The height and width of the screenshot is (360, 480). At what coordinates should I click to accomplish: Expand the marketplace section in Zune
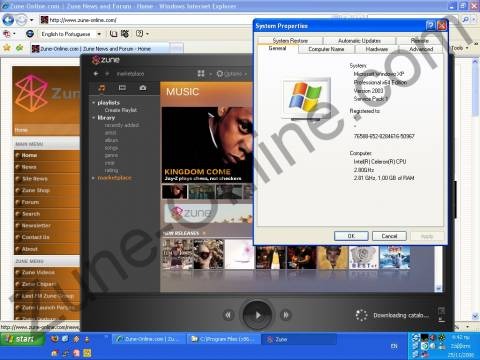[94, 178]
